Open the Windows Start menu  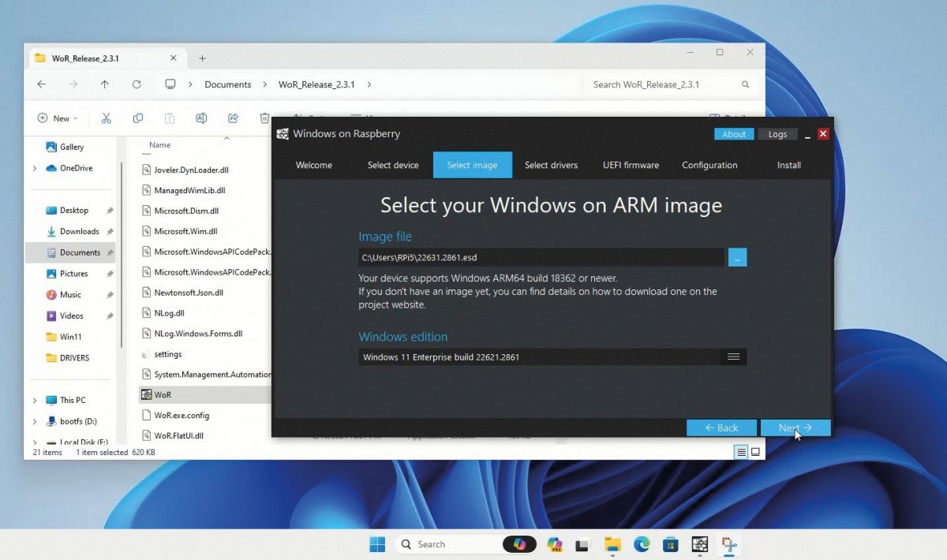click(x=377, y=544)
